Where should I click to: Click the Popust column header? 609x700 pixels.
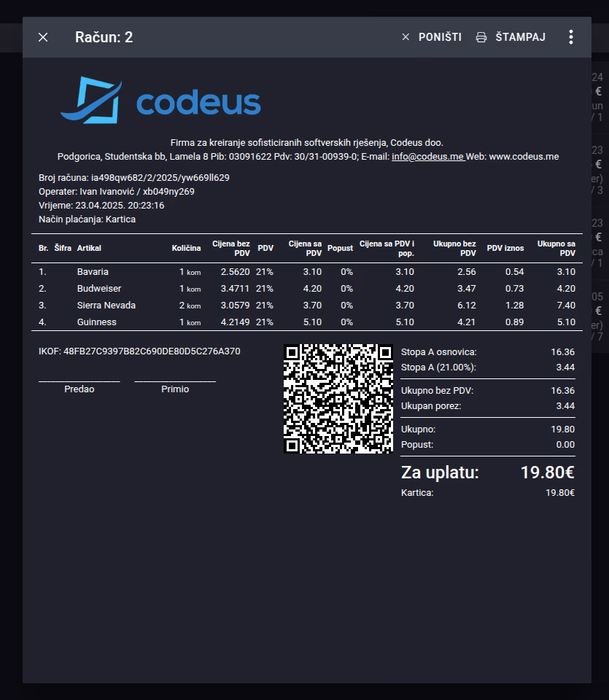340,248
